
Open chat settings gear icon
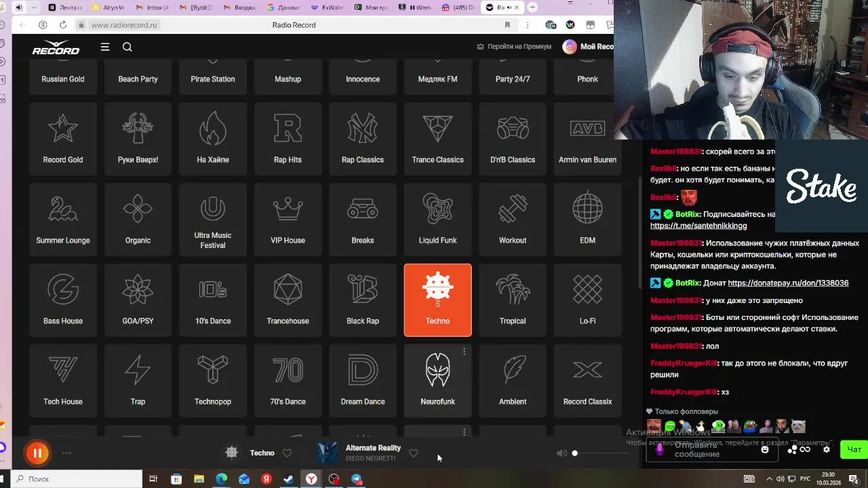(x=826, y=449)
